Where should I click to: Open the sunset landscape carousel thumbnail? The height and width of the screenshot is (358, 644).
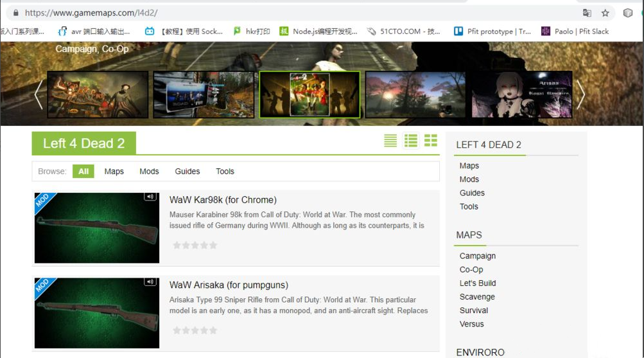coord(415,94)
